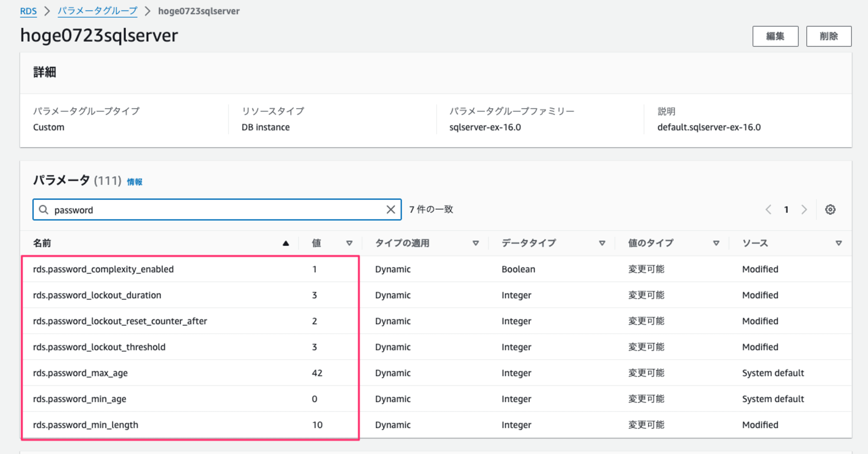Clear the password search field

391,210
